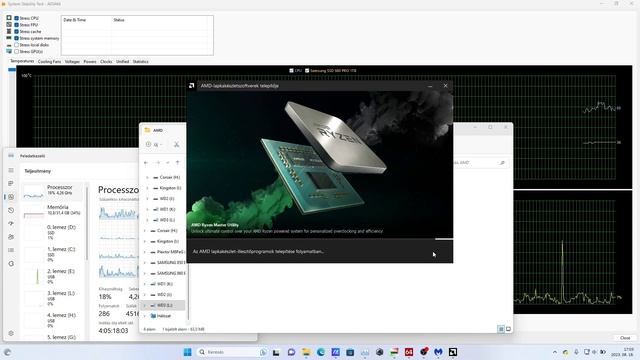
Task: Select 1. lemez (C:) in performance list
Action: pos(52,254)
